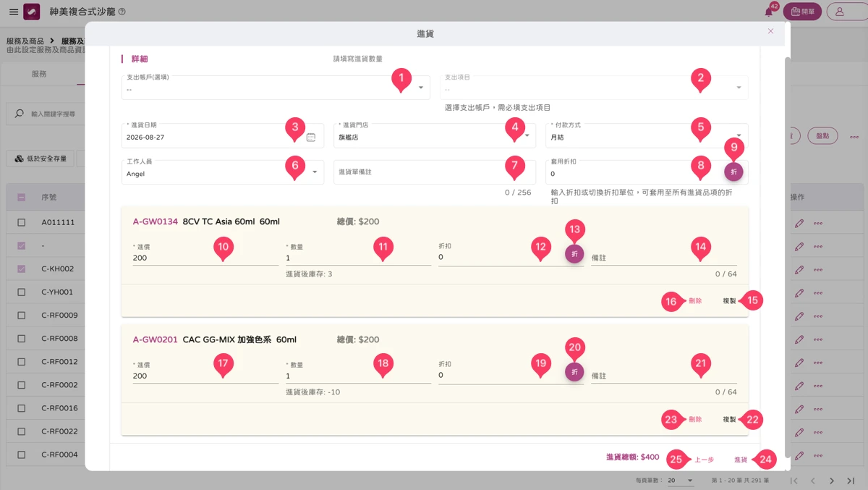Open more options for row C-RF0009
This screenshot has height=490, width=868.
click(x=818, y=316)
